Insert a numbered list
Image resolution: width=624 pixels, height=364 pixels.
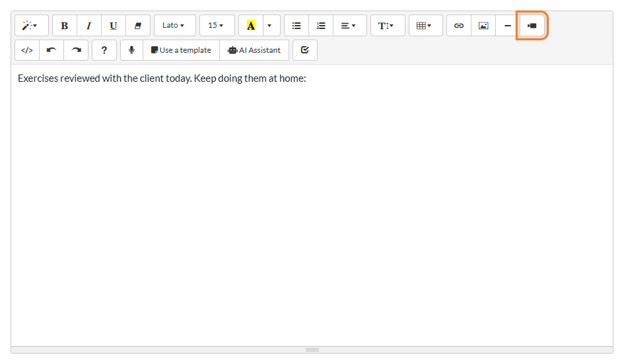(321, 26)
